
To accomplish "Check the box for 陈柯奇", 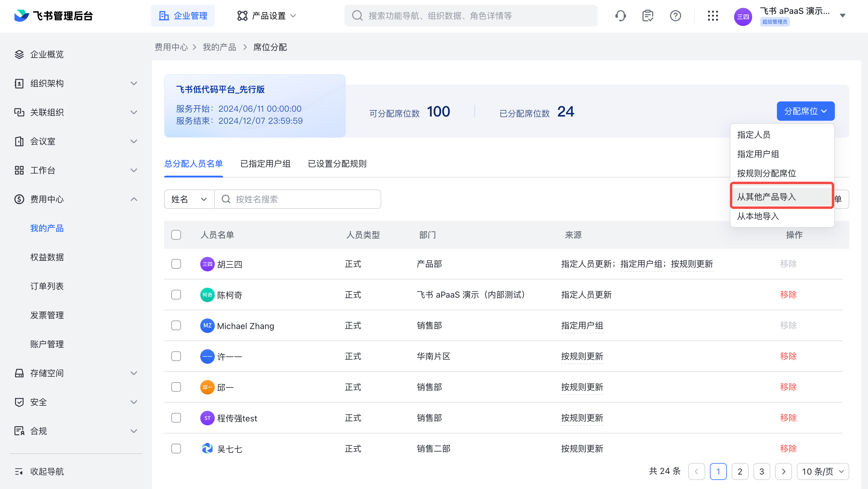I will pyautogui.click(x=176, y=295).
